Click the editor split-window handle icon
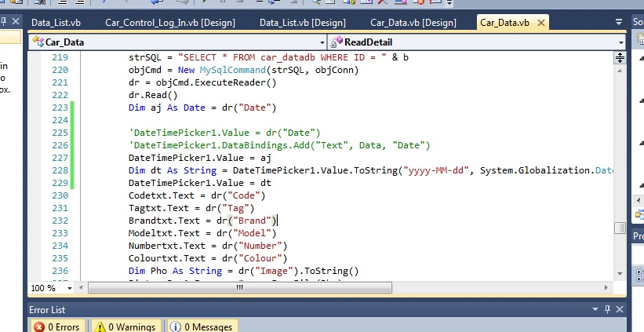The image size is (644, 332). [x=620, y=58]
